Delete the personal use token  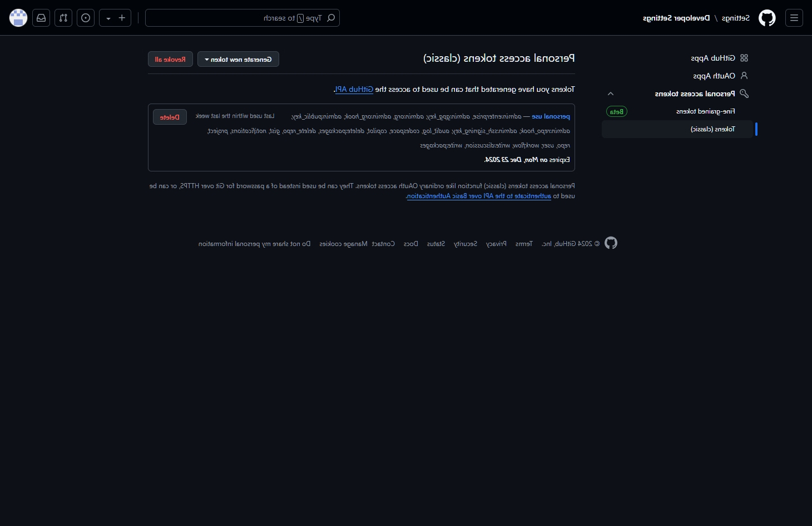click(x=170, y=117)
